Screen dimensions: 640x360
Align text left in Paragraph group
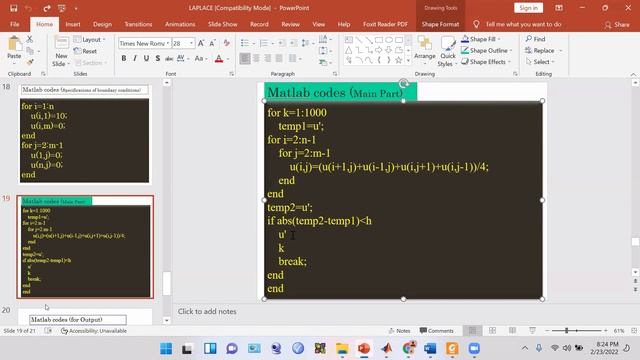click(x=245, y=59)
